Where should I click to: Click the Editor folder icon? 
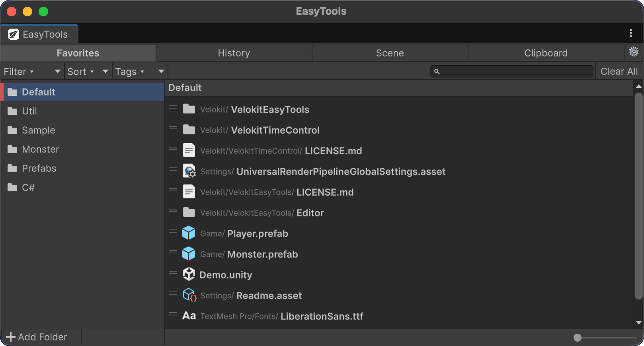tap(189, 212)
